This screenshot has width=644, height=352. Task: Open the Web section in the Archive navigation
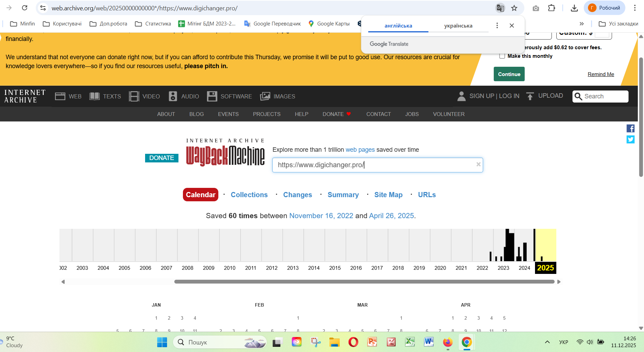tap(68, 96)
